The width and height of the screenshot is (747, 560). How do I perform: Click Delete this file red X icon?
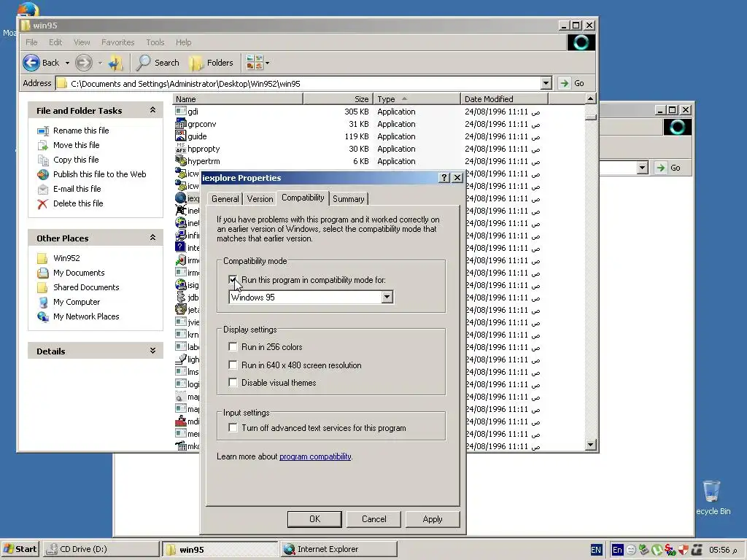point(43,204)
